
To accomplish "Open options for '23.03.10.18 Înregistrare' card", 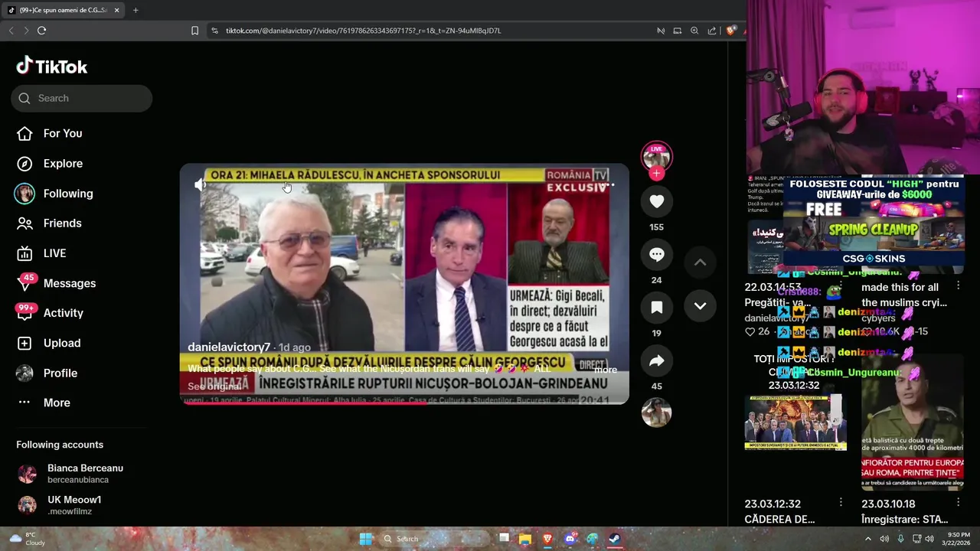I will click(958, 504).
